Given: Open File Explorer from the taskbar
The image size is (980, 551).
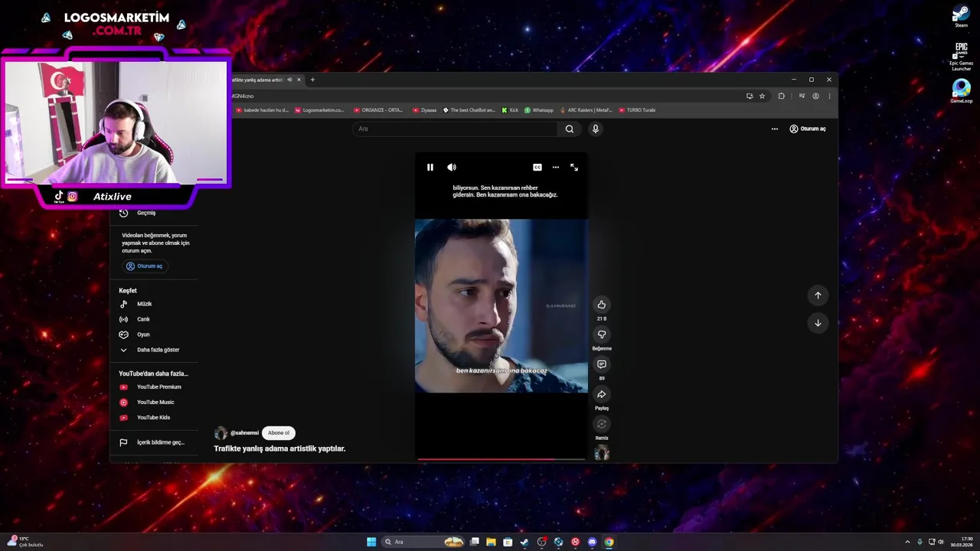Looking at the screenshot, I should (491, 542).
